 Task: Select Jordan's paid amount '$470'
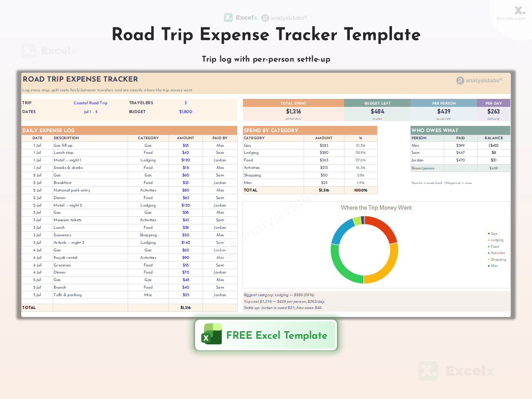tap(461, 160)
